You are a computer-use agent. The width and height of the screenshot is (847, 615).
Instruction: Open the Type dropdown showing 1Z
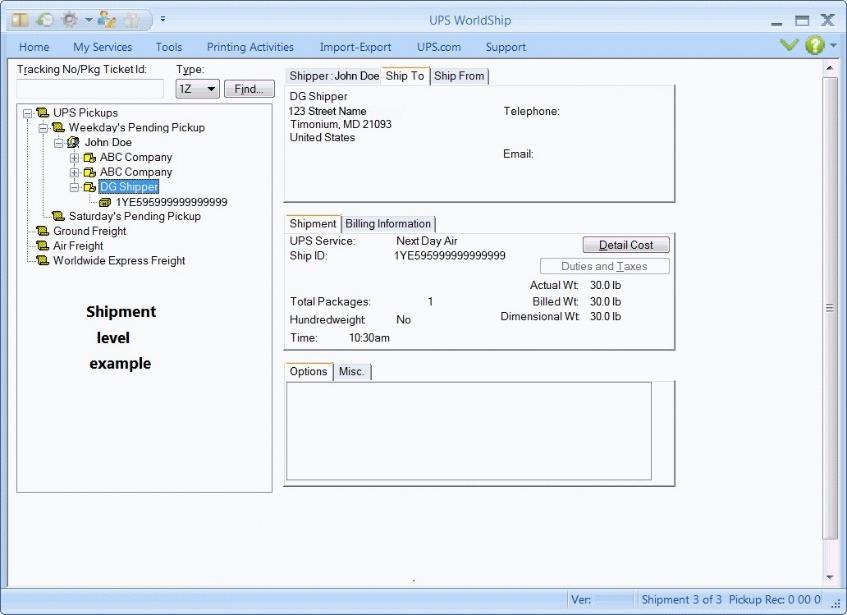(197, 89)
